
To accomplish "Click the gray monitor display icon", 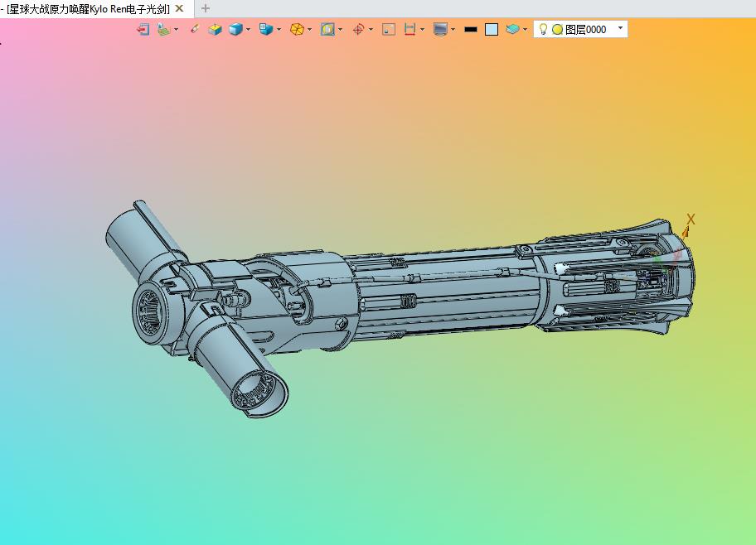I will [x=440, y=29].
